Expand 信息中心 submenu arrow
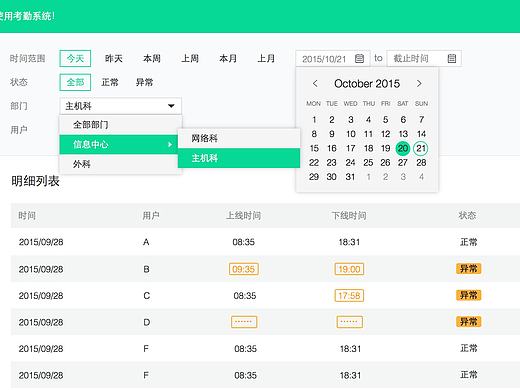Viewport: 520px width, 390px height. click(170, 144)
